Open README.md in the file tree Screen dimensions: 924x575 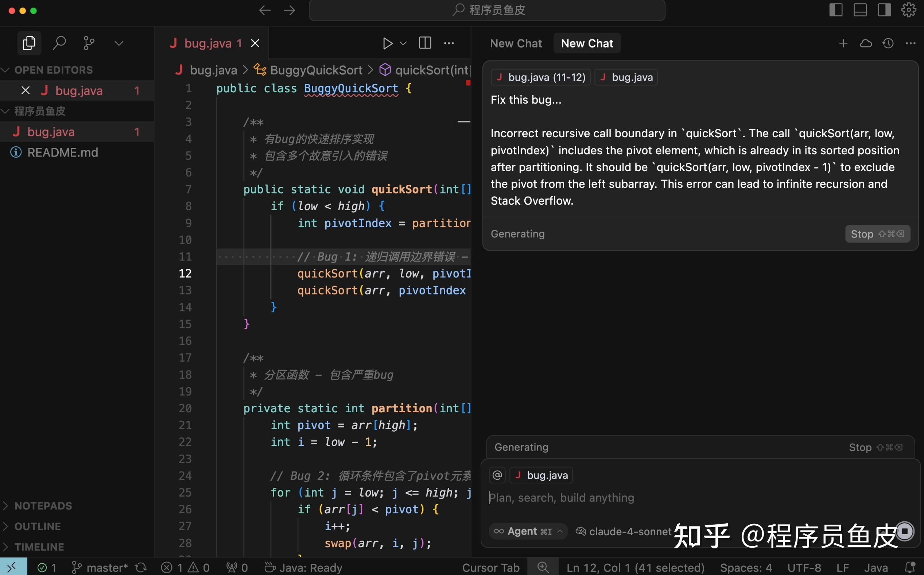pos(62,153)
